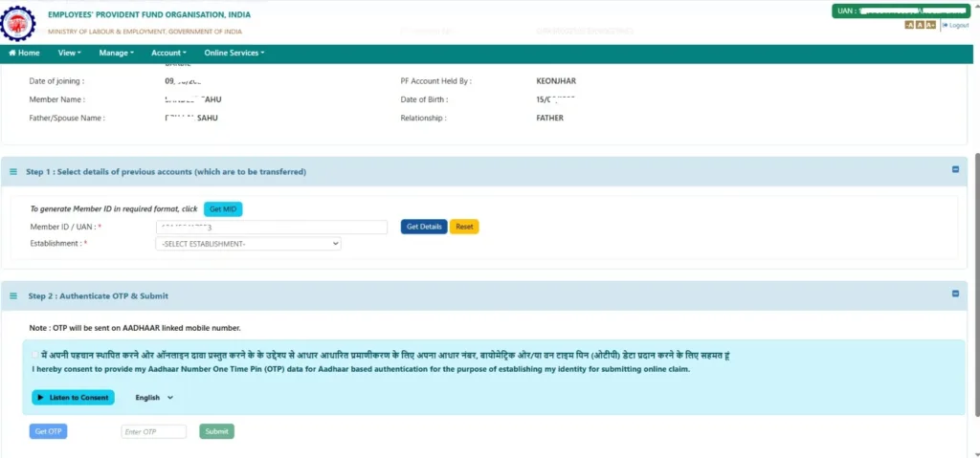Increase font size with A+ button
The image size is (980, 458).
(930, 25)
